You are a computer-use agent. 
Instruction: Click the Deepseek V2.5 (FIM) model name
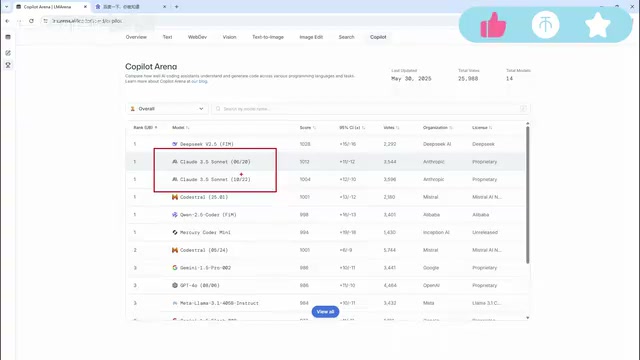[x=207, y=144]
